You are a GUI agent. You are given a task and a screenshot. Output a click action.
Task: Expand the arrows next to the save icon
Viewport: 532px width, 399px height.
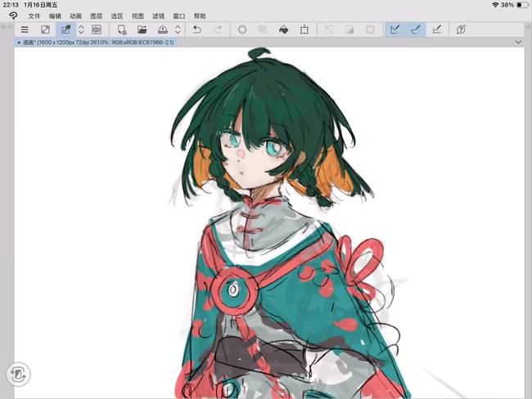178,29
